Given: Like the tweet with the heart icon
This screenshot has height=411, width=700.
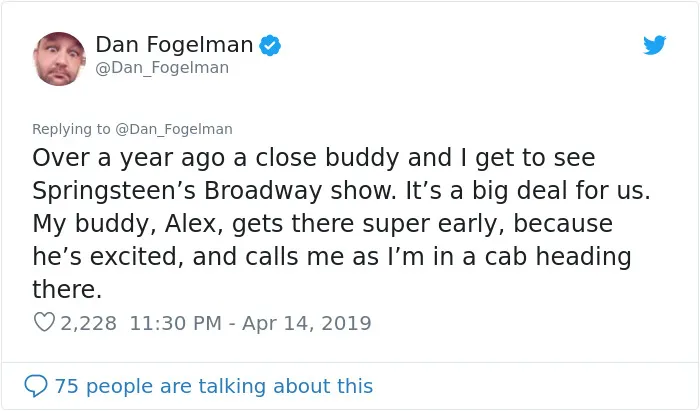Looking at the screenshot, I should 44,322.
